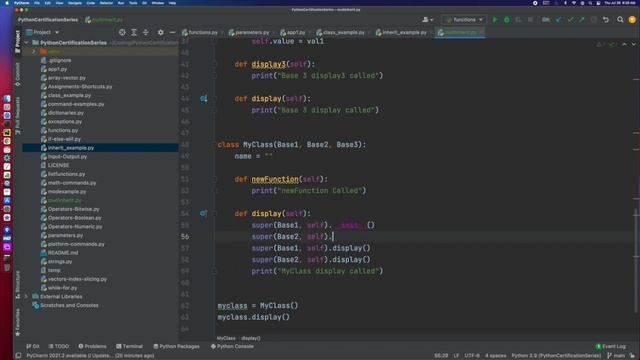Click Expand All in Project panel

coord(134,32)
